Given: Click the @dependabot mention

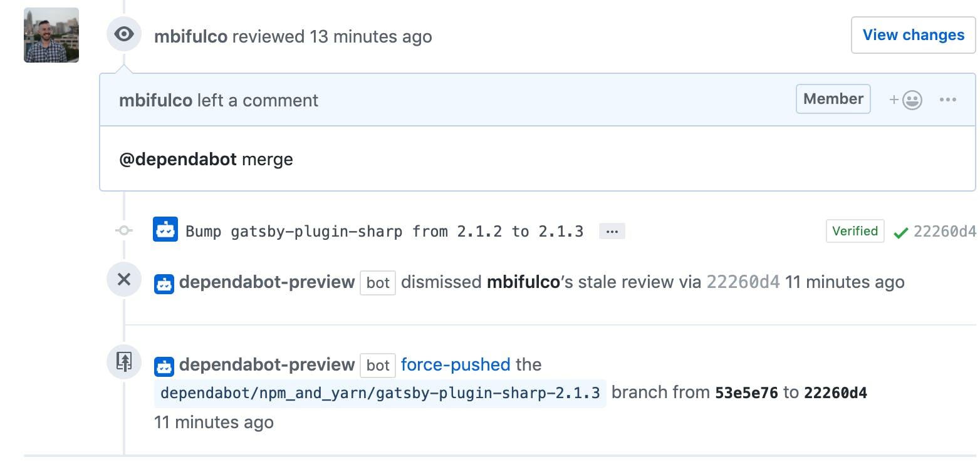Looking at the screenshot, I should 178,159.
